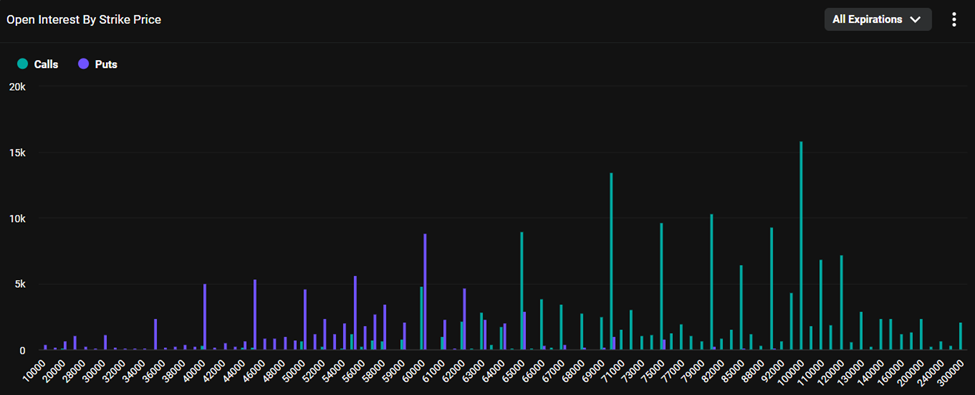Select the Calls bar at strike 200000
The width and height of the screenshot is (975, 395).
tap(921, 335)
